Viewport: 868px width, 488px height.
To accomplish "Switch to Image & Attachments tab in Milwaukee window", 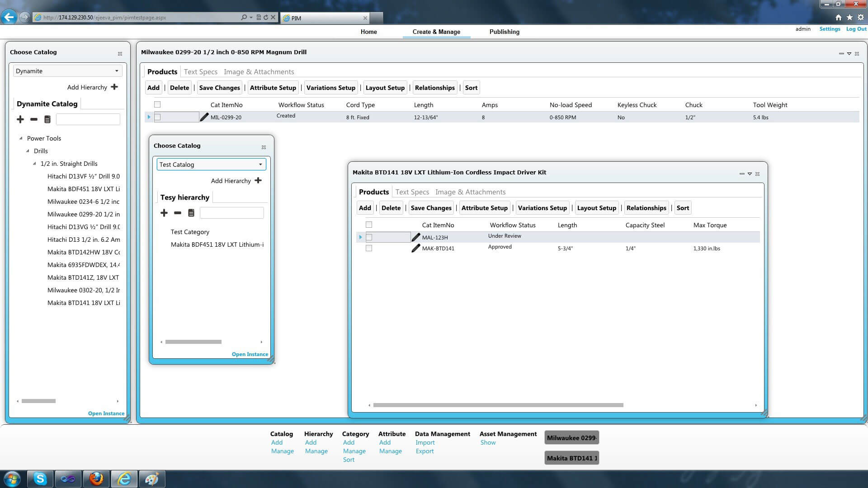I will pyautogui.click(x=259, y=72).
